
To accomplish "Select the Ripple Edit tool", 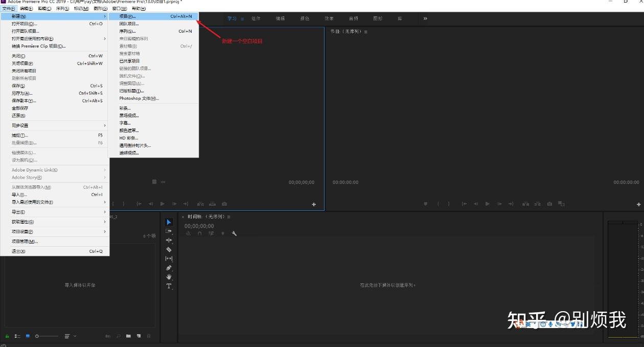I will click(169, 240).
